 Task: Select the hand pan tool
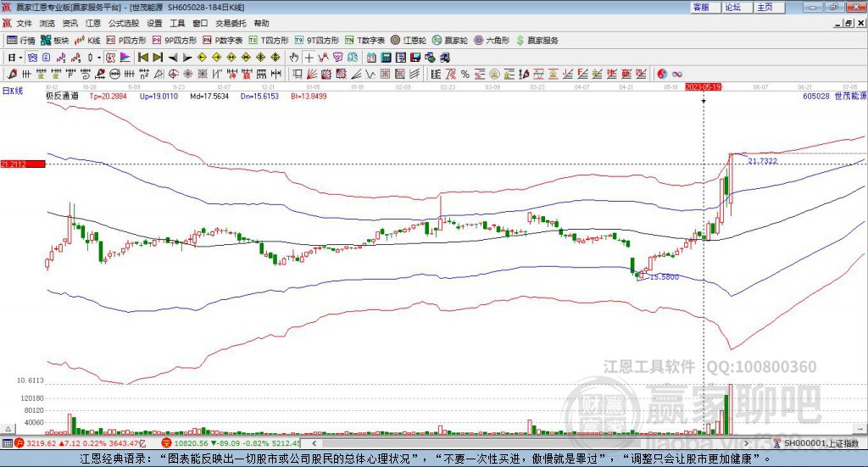coord(294,58)
